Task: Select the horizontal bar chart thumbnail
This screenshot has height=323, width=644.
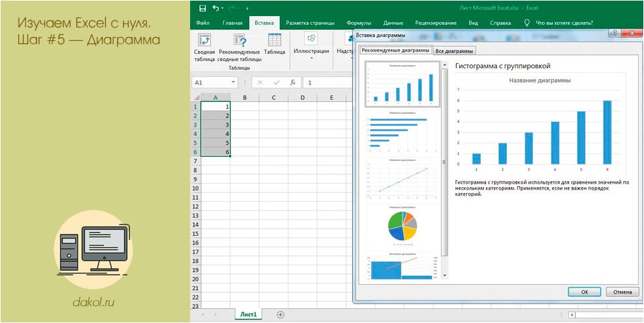Action: pyautogui.click(x=402, y=131)
